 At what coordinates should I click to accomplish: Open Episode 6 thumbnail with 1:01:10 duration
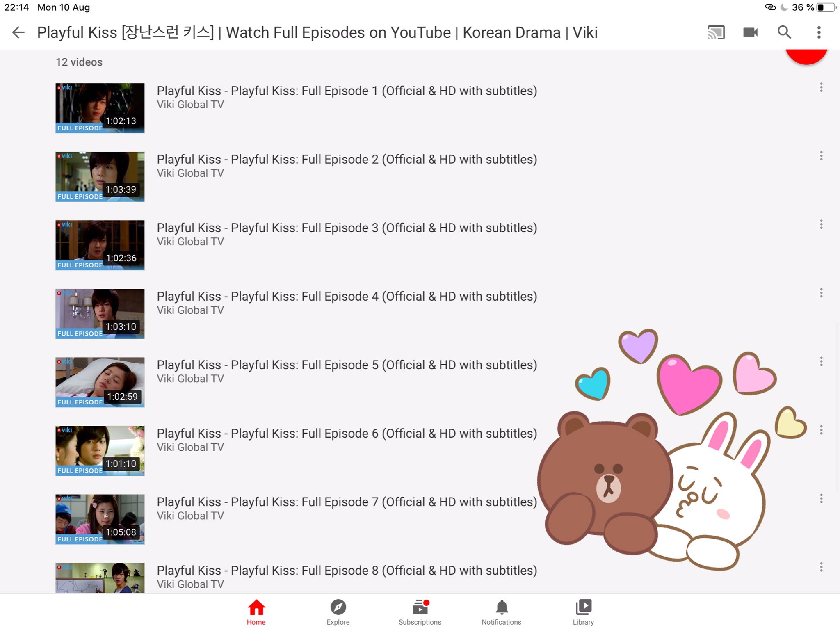pyautogui.click(x=100, y=451)
